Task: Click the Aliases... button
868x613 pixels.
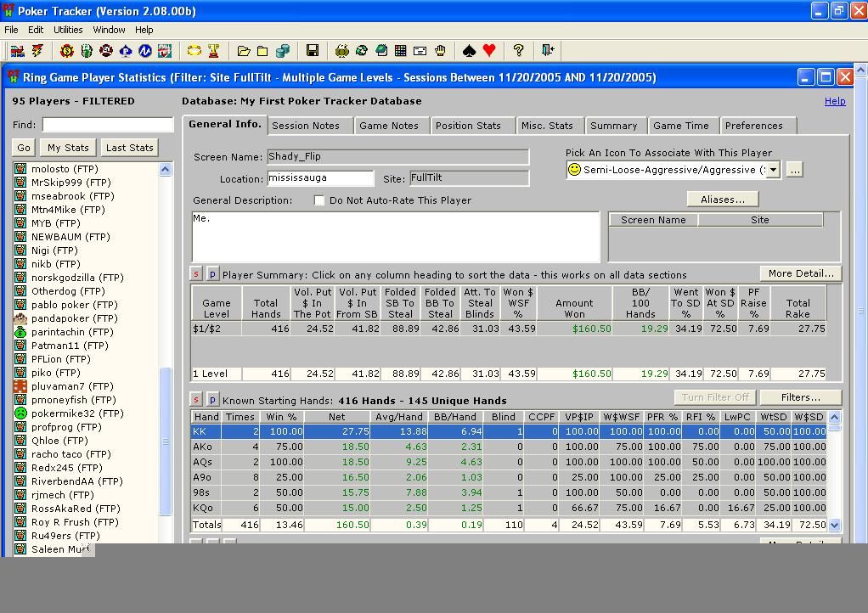Action: 723,200
